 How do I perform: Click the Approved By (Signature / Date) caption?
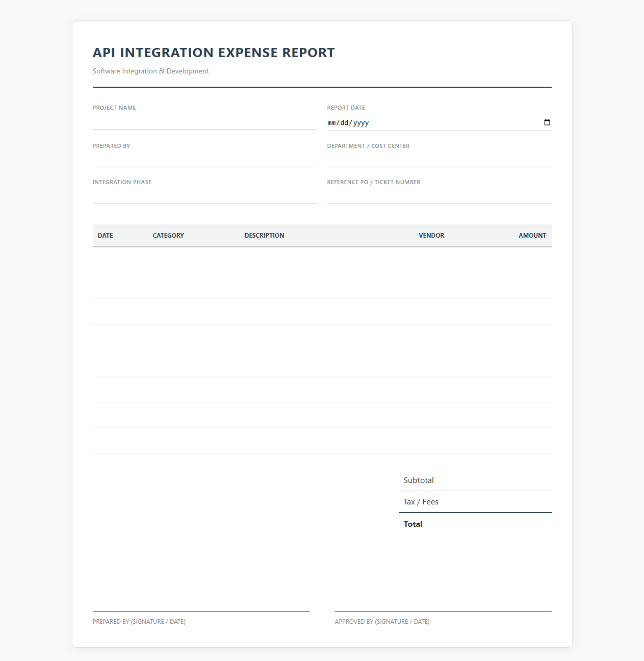tap(382, 622)
